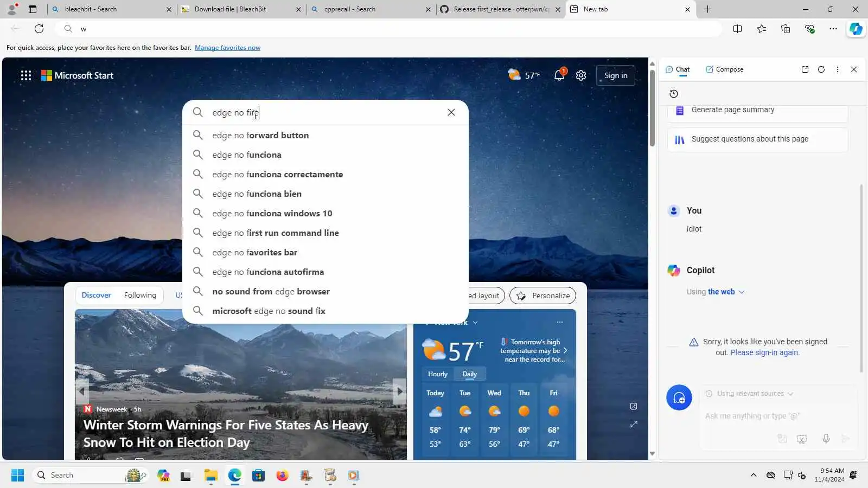
Task: Select suggestion 'edge no favorites bar'
Action: pyautogui.click(x=325, y=252)
